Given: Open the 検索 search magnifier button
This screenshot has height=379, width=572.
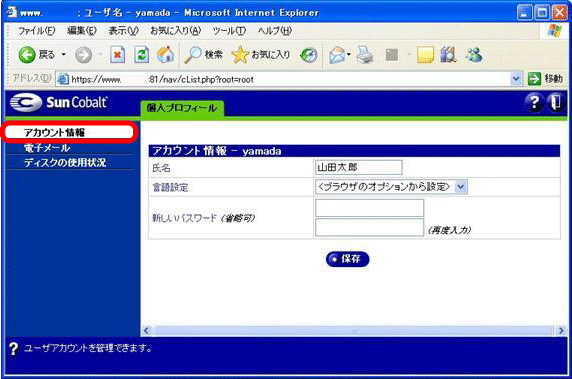Looking at the screenshot, I should (x=203, y=55).
